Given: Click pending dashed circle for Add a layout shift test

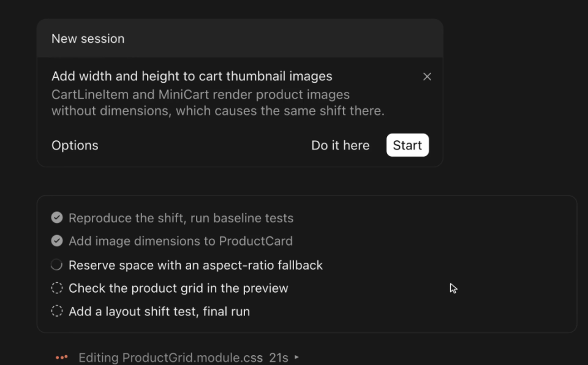Looking at the screenshot, I should (57, 311).
